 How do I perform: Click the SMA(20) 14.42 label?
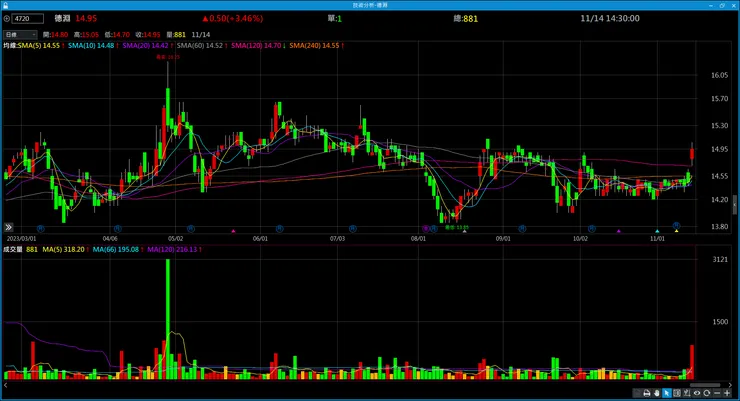point(145,46)
